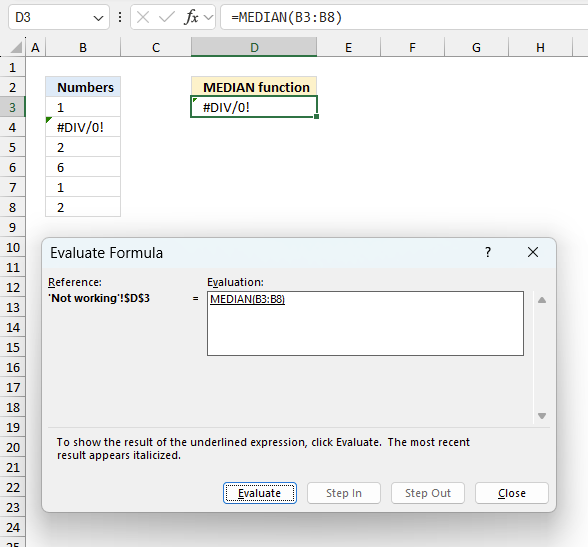Image resolution: width=588 pixels, height=547 pixels.
Task: Close Evaluate Formula dialog with X
Action: click(532, 252)
